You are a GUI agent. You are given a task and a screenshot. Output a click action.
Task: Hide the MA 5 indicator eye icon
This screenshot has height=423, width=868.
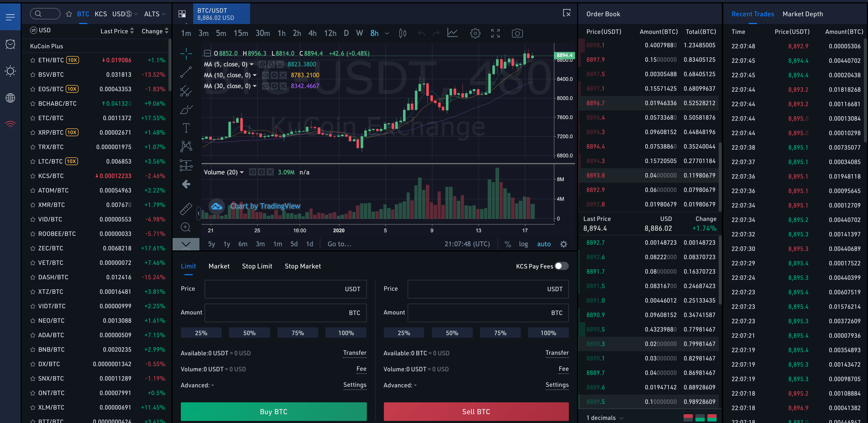point(262,64)
